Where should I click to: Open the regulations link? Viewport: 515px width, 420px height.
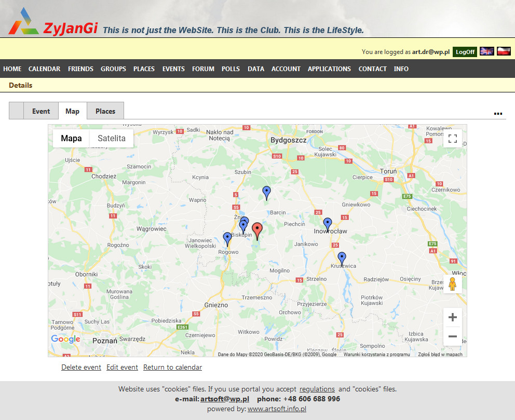(317, 389)
